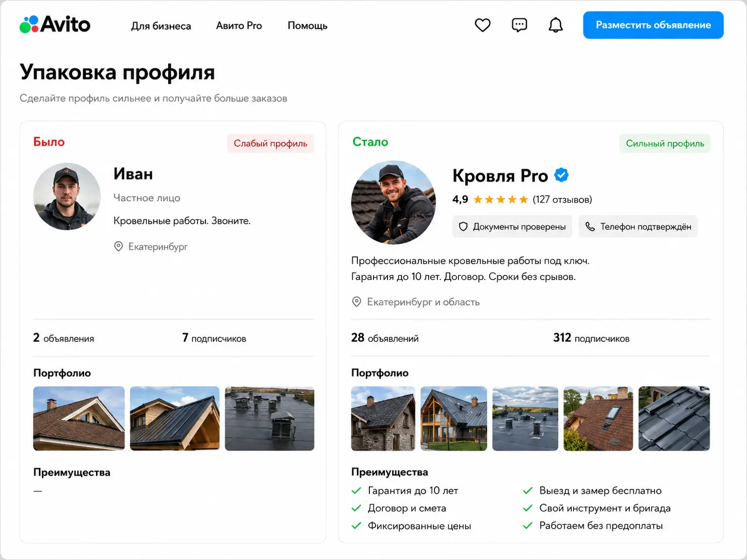Screen dimensions: 747x560
Task: Open the 7 подписчиков count for Иван
Action: click(214, 338)
